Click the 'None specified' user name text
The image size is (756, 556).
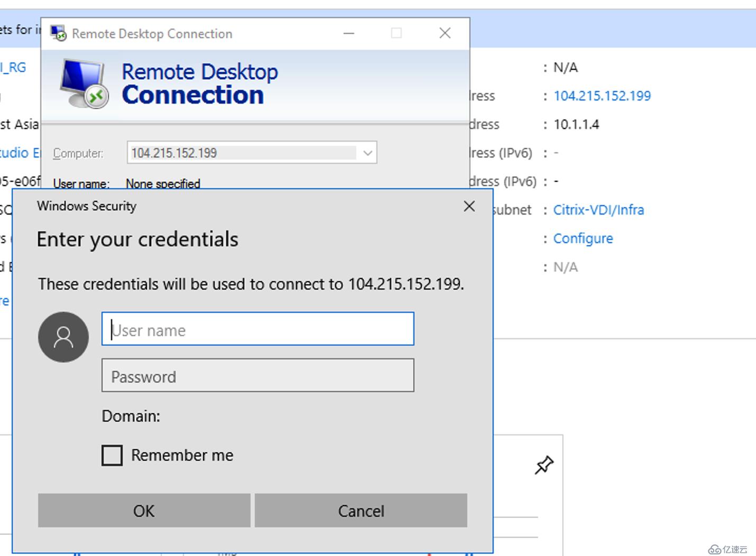click(x=163, y=183)
